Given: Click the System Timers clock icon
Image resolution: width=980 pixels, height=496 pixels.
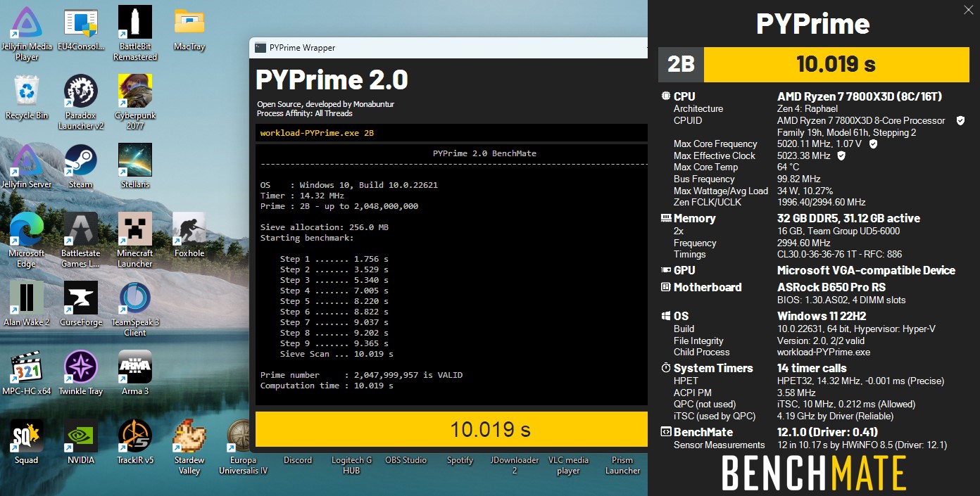Looking at the screenshot, I should tap(665, 368).
